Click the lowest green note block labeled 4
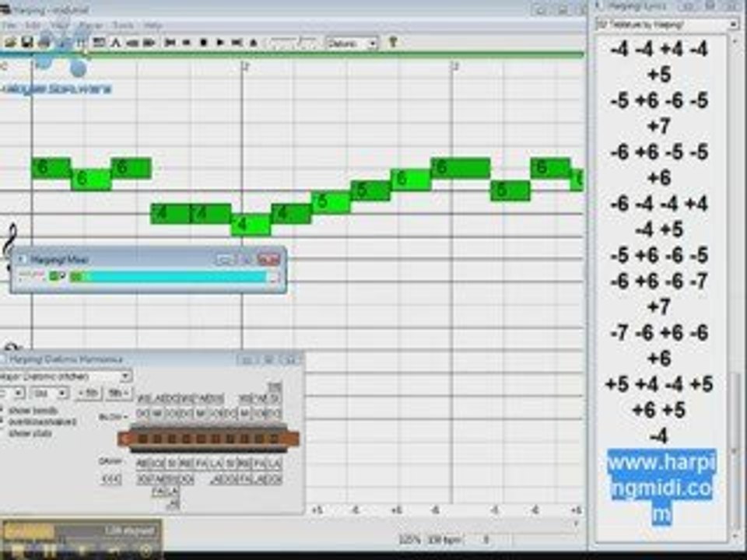This screenshot has height=560, width=747. pos(251,226)
